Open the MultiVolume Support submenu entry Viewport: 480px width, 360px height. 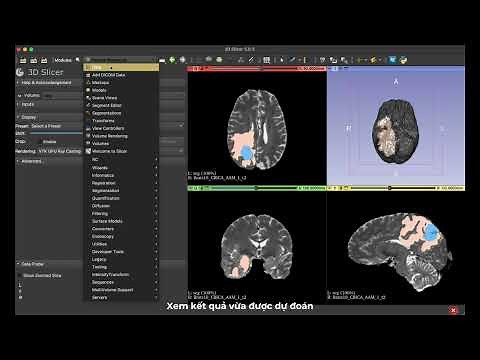pyautogui.click(x=121, y=290)
